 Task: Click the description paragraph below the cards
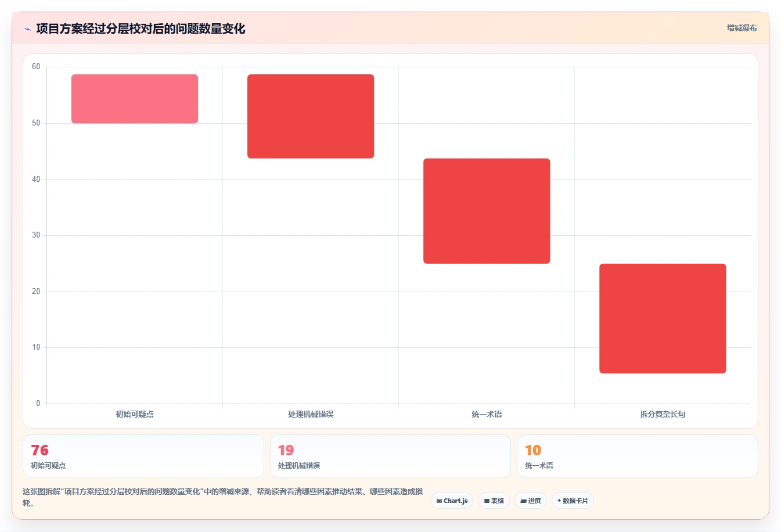pyautogui.click(x=223, y=497)
